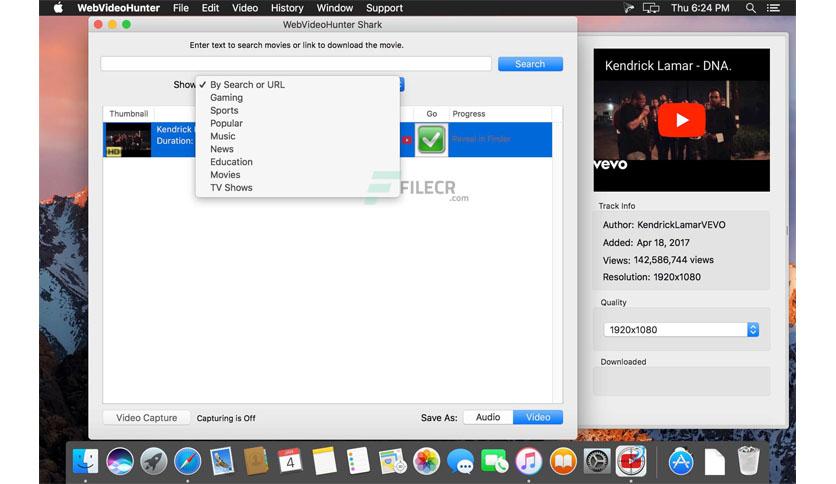Click the display mirroring menu bar icon
Image resolution: width=836 pixels, height=484 pixels.
click(651, 8)
